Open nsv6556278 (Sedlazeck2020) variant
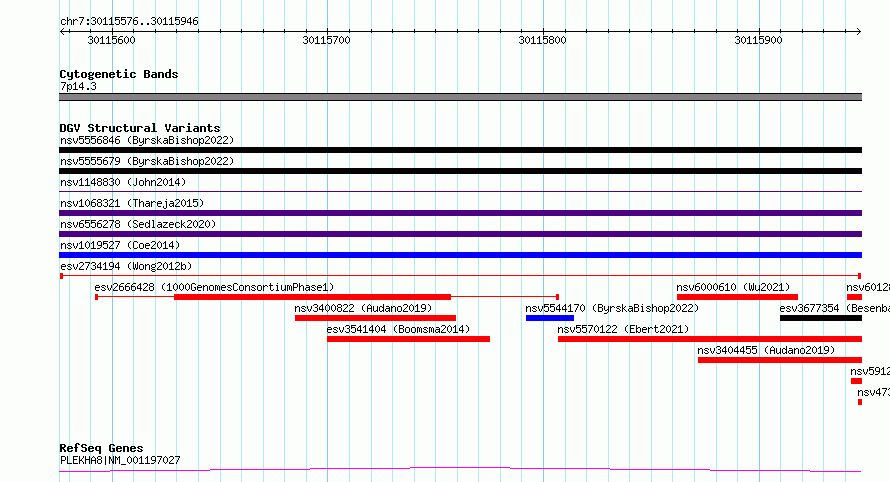This screenshot has height=482, width=890. [x=138, y=224]
